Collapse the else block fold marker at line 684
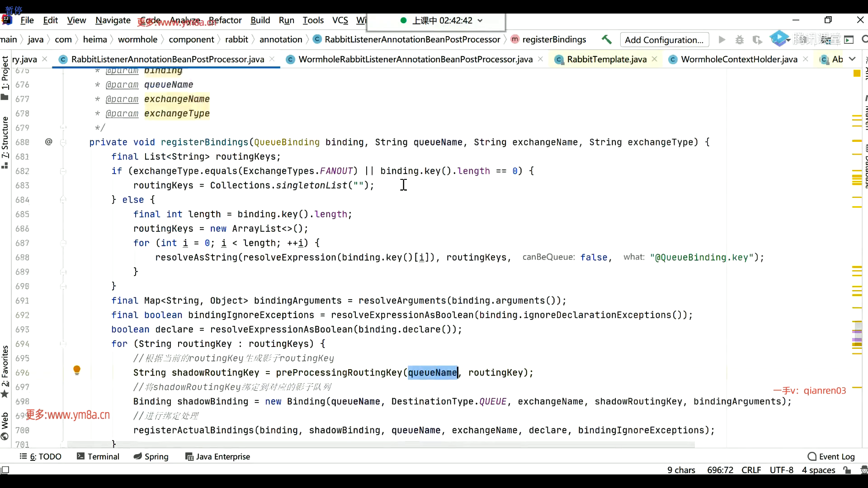Screen dimensions: 868x488 point(63,200)
